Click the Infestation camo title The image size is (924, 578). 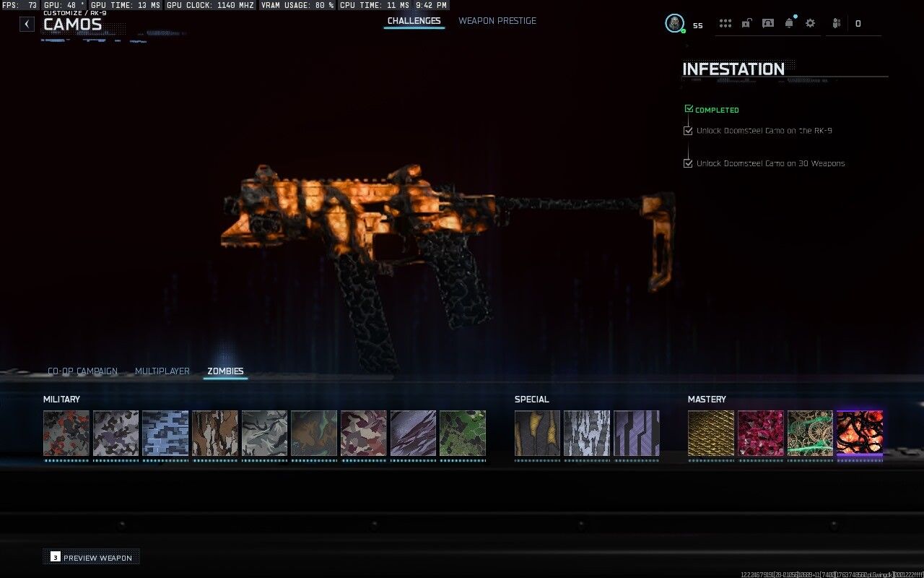pos(733,69)
